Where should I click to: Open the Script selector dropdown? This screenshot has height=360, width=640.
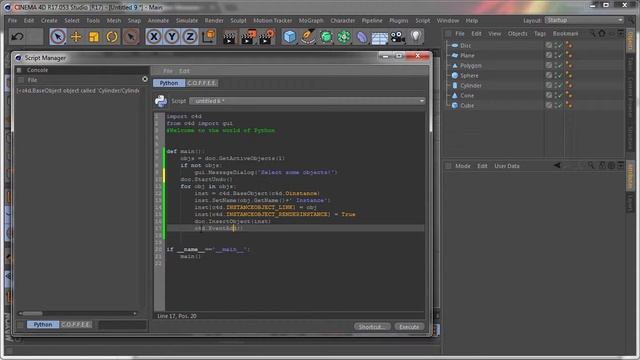point(307,101)
